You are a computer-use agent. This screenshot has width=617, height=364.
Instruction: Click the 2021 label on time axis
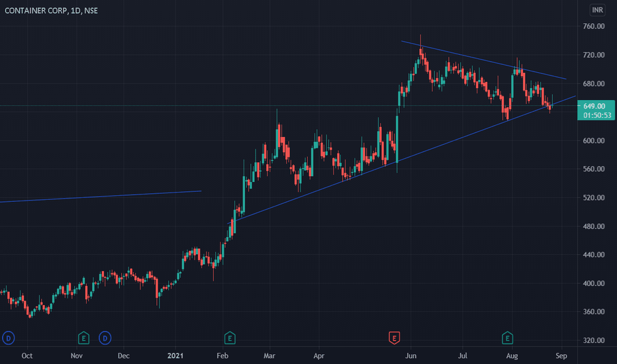click(175, 356)
